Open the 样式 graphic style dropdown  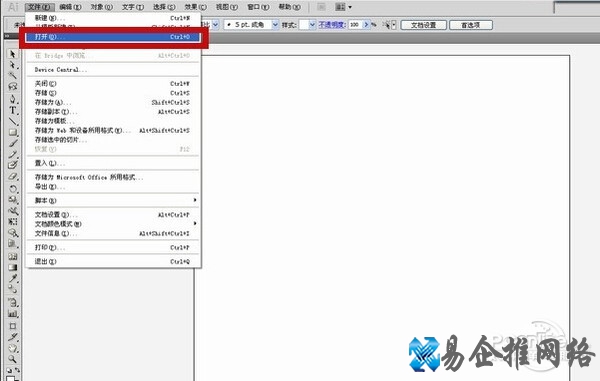[312, 25]
